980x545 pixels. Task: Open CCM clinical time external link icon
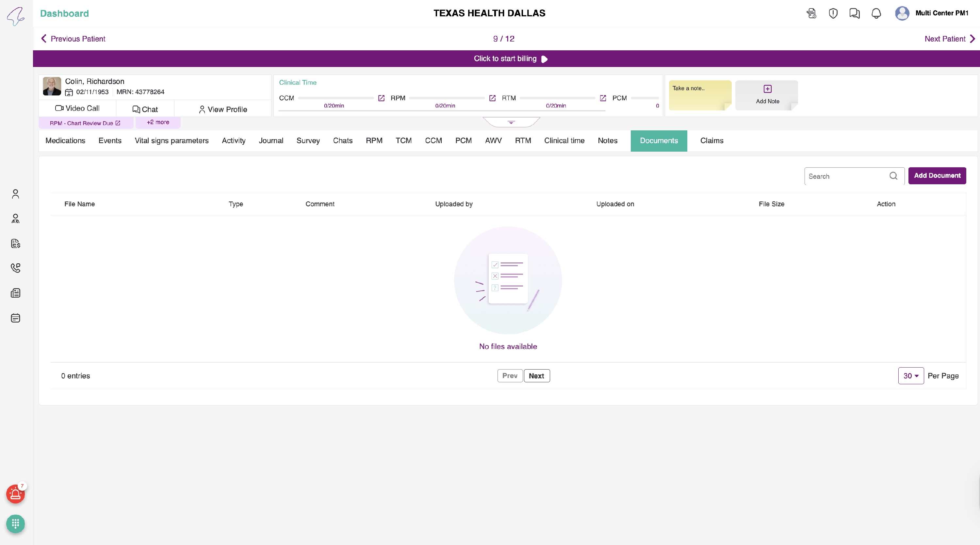tap(381, 98)
